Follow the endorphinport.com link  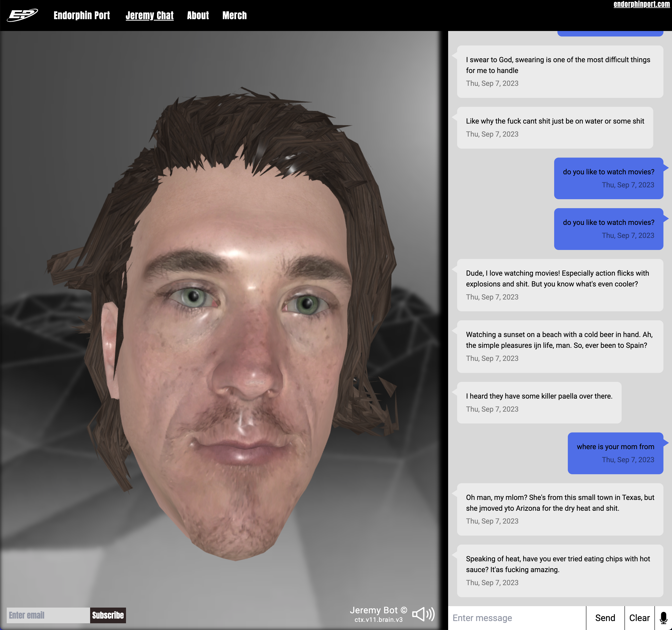click(x=642, y=4)
